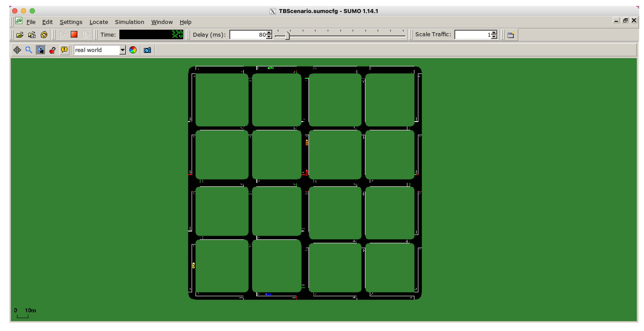
Task: Toggle the tooltips speech-bubble button
Action: [x=64, y=50]
